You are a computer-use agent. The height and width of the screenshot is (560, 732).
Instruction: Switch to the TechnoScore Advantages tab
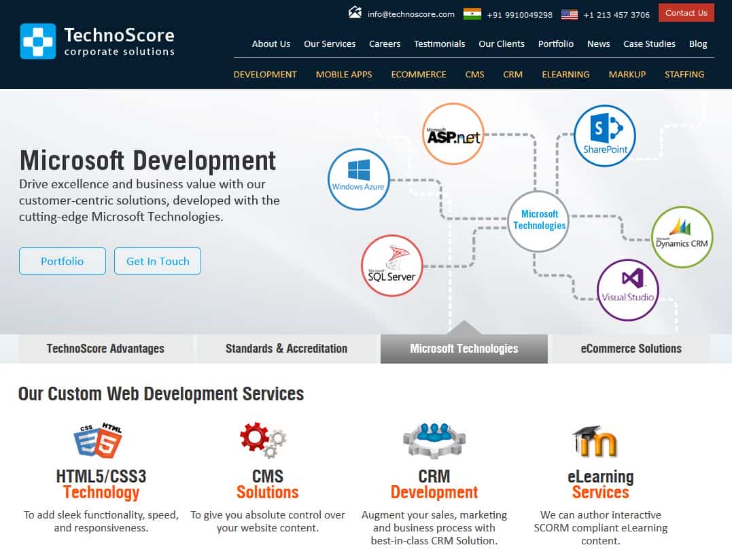[105, 349]
